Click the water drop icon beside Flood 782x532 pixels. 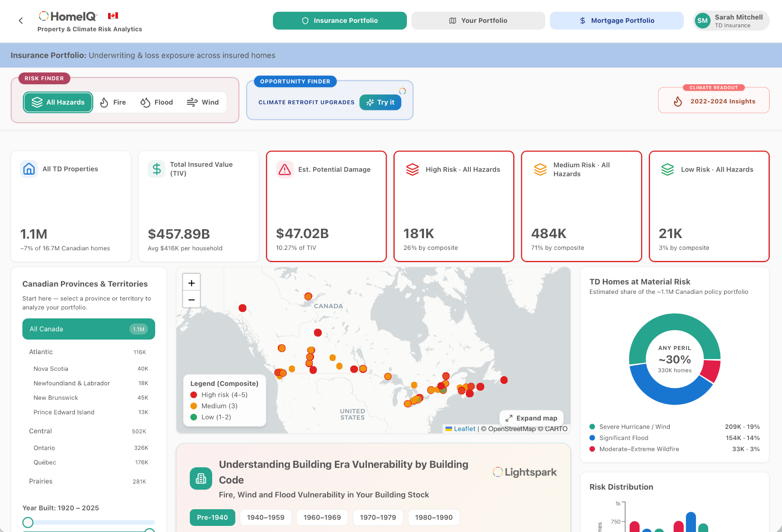(145, 102)
